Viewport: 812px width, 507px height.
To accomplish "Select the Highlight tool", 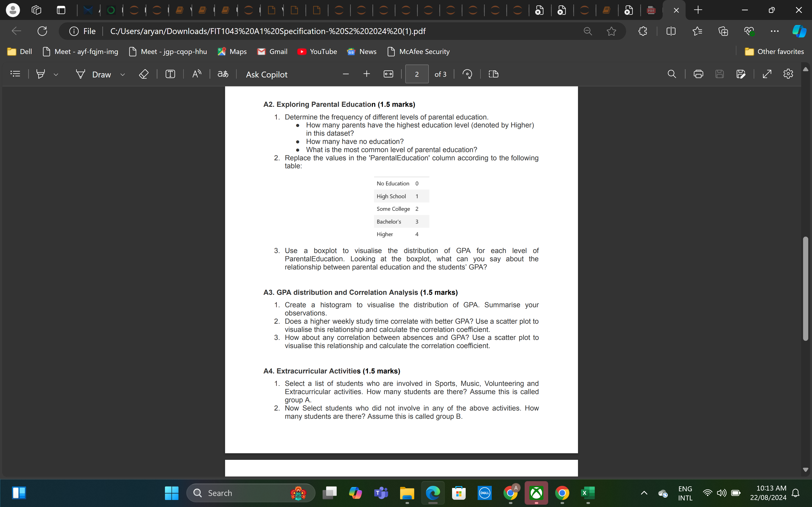I will (x=40, y=74).
